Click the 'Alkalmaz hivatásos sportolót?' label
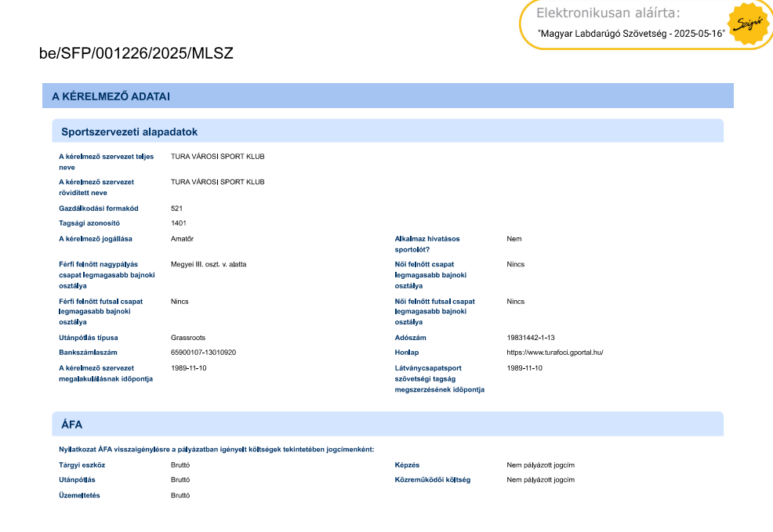 (427, 244)
